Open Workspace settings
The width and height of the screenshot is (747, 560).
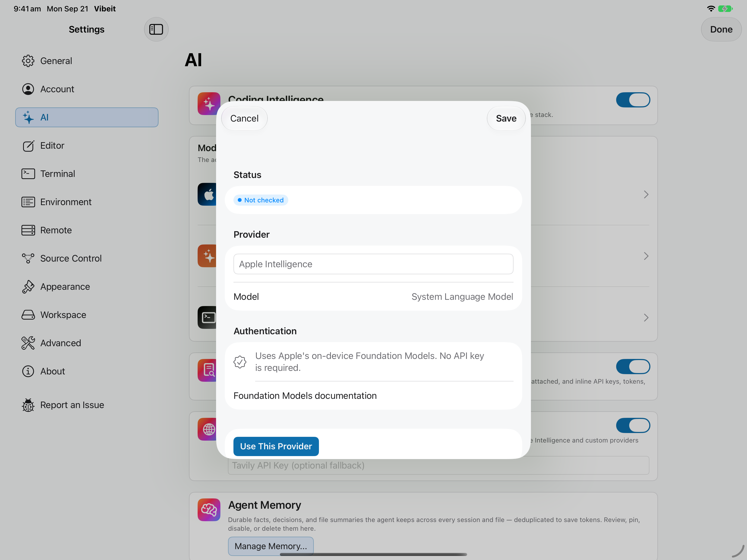pyautogui.click(x=87, y=315)
